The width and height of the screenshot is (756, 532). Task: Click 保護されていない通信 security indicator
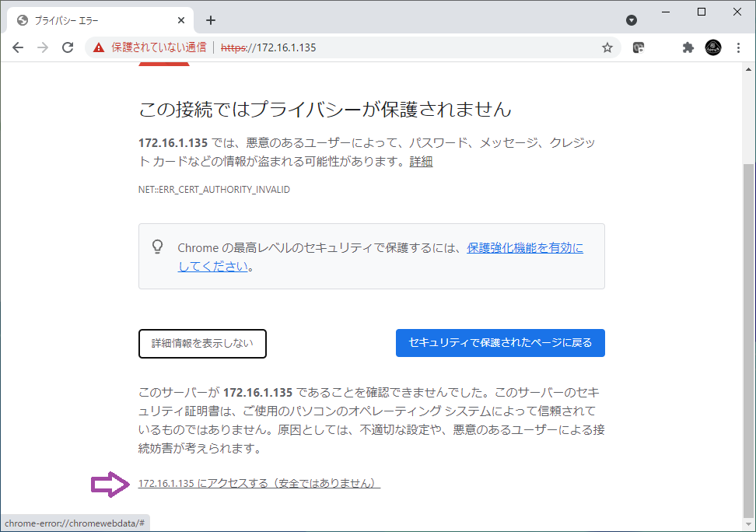tap(158, 47)
